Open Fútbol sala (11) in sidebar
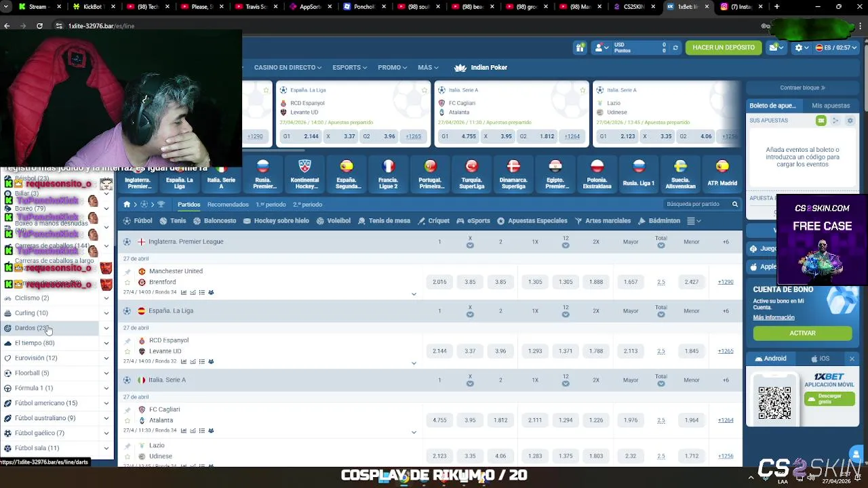Screen dimensions: 868x488 coord(37,448)
